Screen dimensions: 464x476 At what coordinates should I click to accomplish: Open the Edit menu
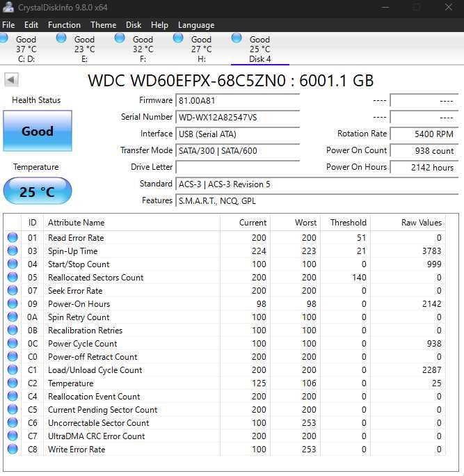pyautogui.click(x=31, y=25)
